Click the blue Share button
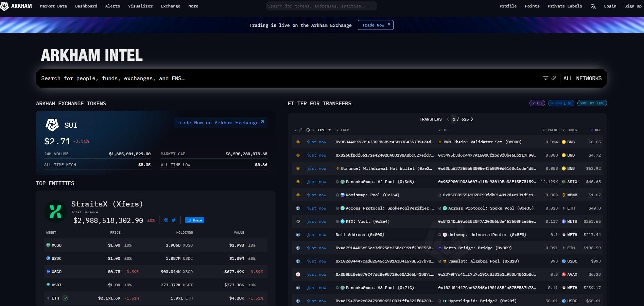644x306 pixels. coord(194,220)
